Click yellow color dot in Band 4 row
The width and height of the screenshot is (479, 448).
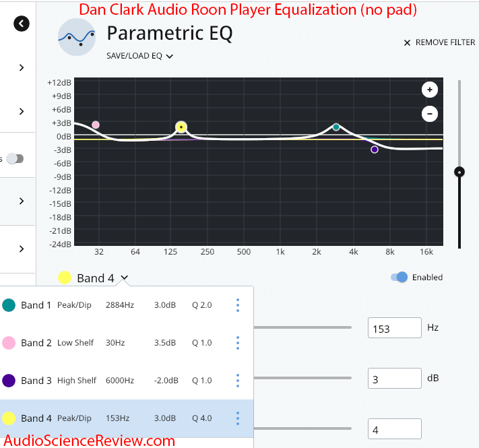pyautogui.click(x=9, y=418)
